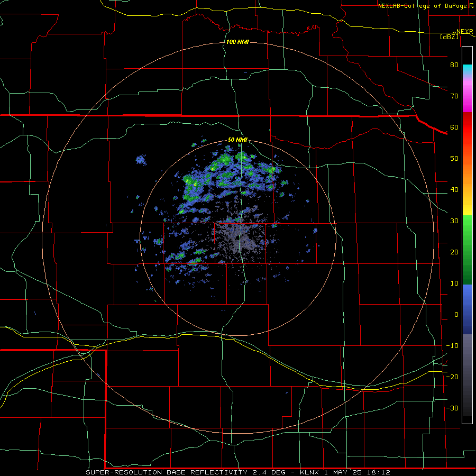
Task: Click the red band of the color bar
Action: pyautogui.click(x=467, y=127)
